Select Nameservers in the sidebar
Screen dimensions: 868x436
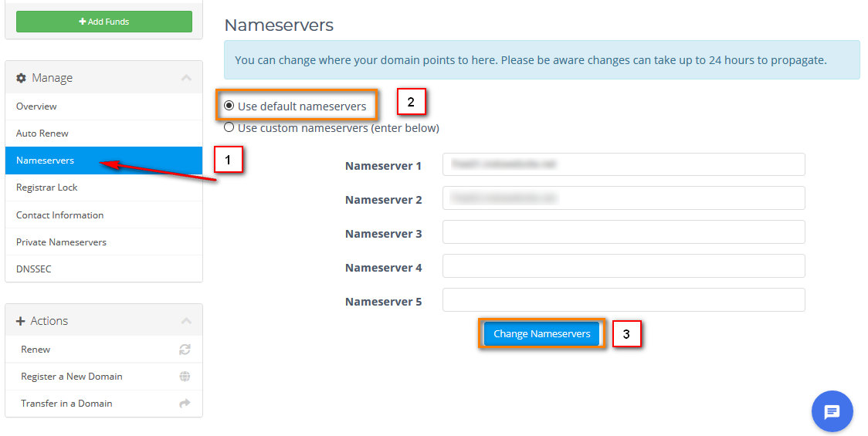click(104, 161)
